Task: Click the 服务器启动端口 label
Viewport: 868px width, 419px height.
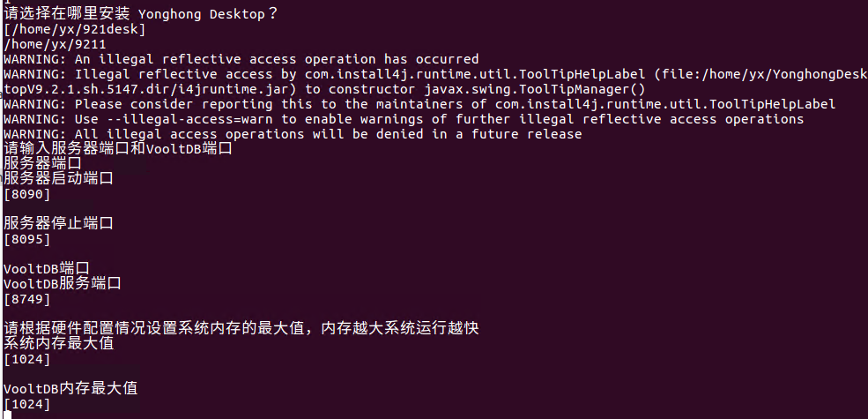Action: [58, 179]
